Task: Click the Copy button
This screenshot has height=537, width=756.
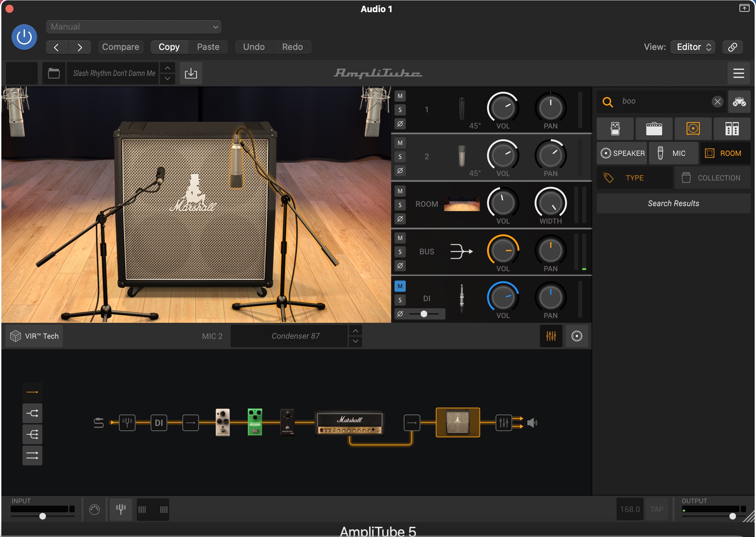Action: point(169,47)
